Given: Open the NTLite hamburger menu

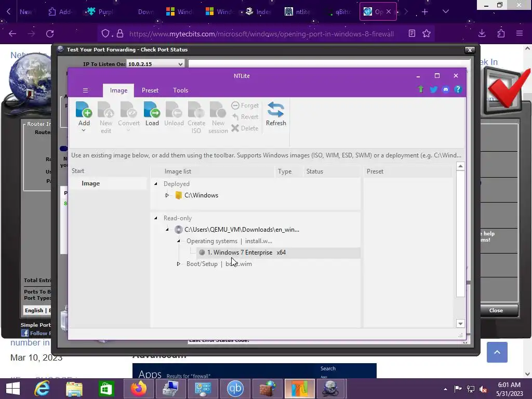Looking at the screenshot, I should point(86,90).
